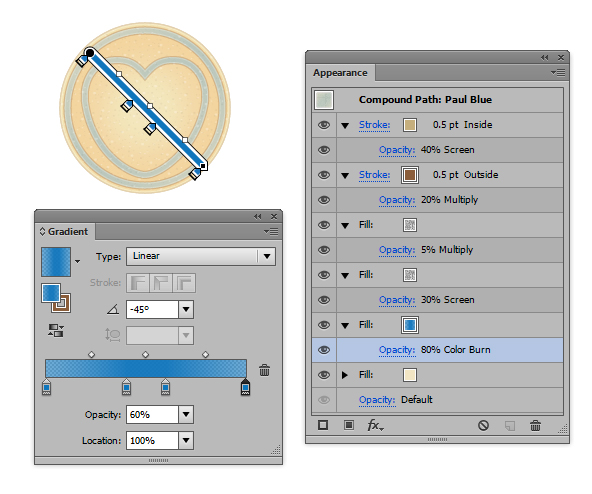
Task: Open the fx Add New Effect menu
Action: tap(375, 425)
